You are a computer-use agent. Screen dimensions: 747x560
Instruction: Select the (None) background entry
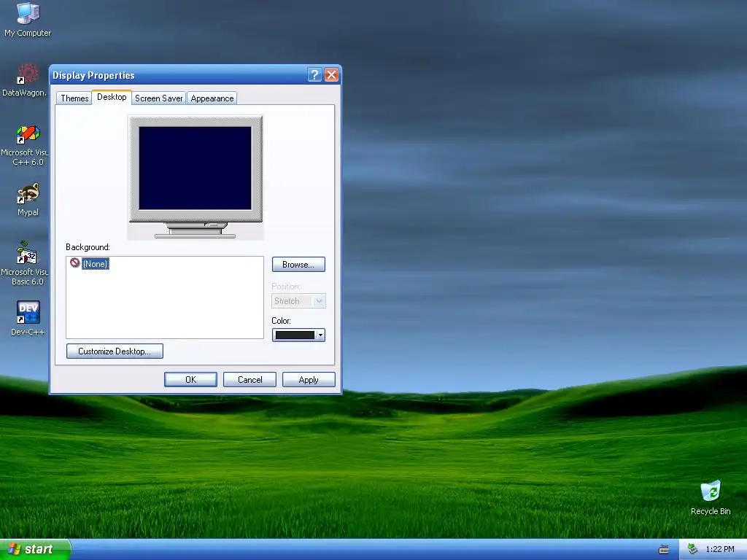[96, 264]
